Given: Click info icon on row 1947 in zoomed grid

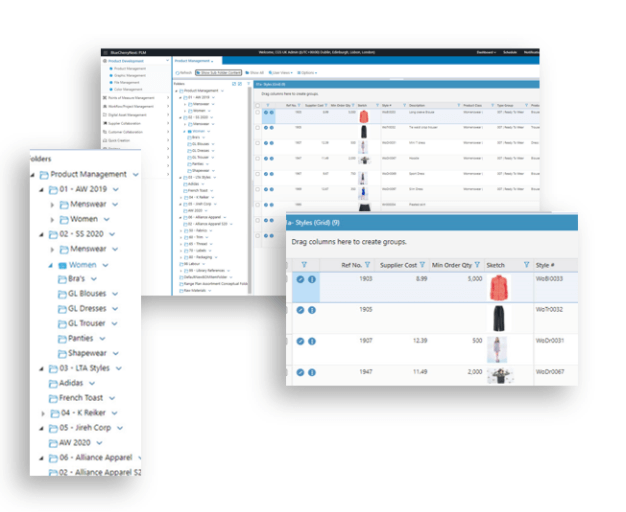Looking at the screenshot, I should pos(312,372).
